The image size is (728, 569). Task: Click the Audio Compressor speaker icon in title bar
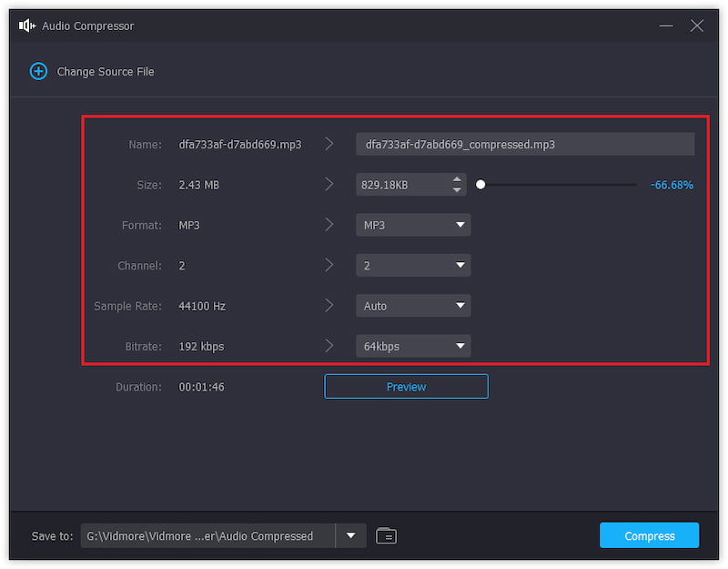(x=27, y=25)
